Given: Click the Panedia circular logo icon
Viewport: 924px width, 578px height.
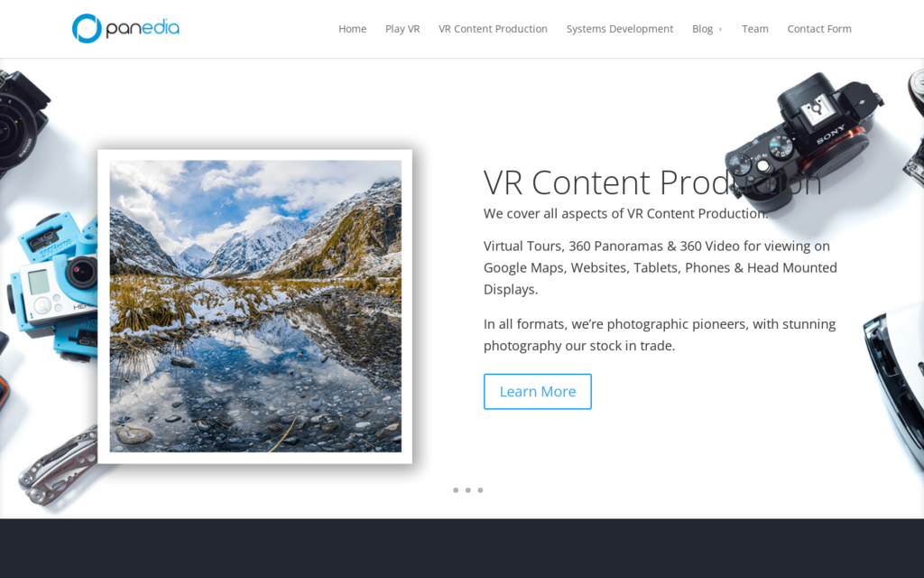Looking at the screenshot, I should 87,29.
